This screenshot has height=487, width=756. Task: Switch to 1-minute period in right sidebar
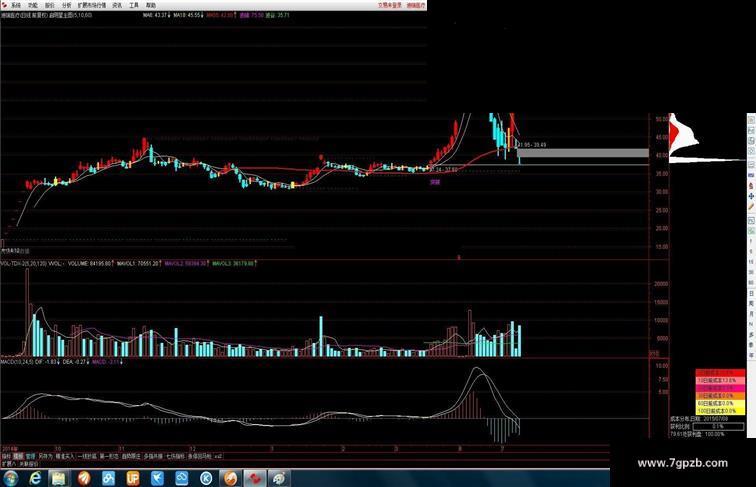(x=751, y=241)
